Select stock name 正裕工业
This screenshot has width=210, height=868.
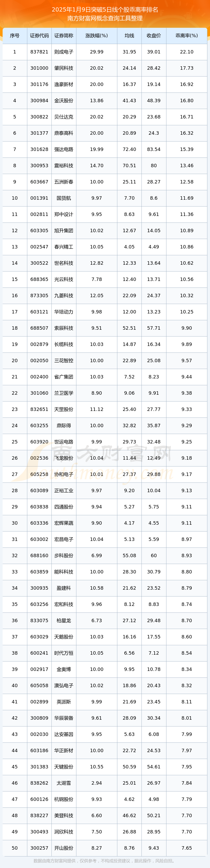[64, 490]
